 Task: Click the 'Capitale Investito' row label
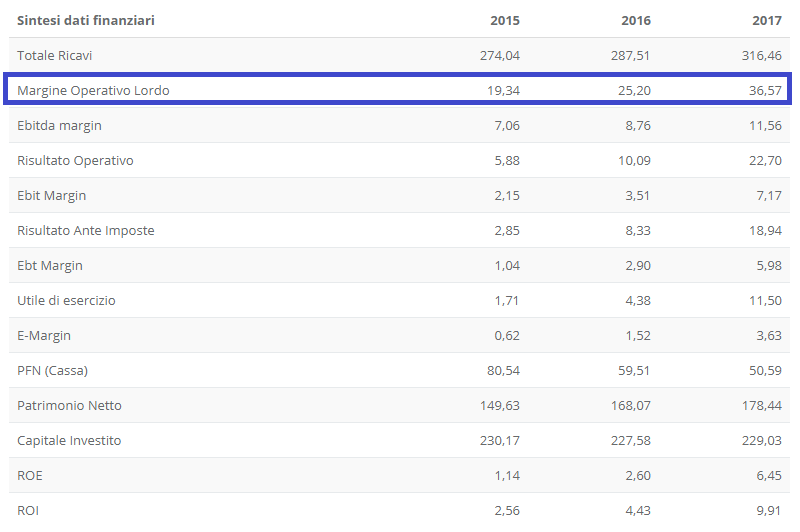(x=69, y=440)
